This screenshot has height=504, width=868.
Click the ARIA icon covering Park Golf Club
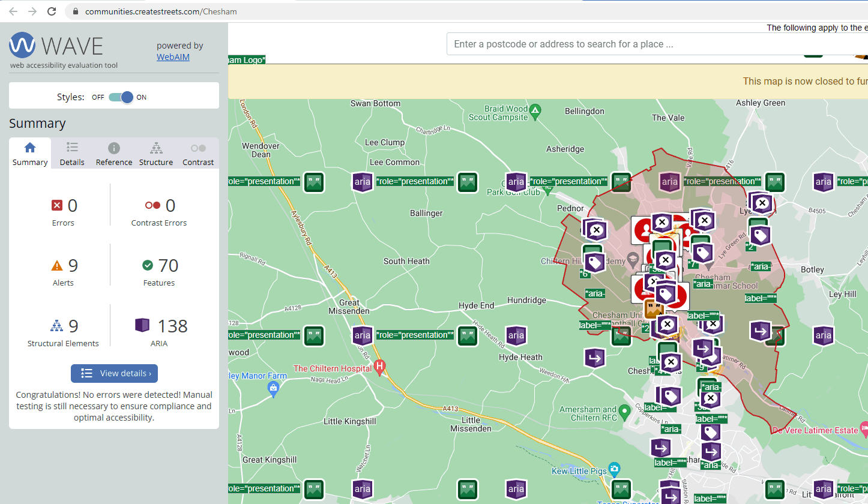click(516, 182)
